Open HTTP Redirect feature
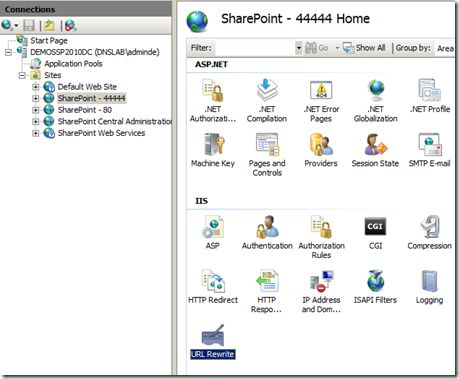Image resolution: width=459 pixels, height=379 pixels. [213, 287]
